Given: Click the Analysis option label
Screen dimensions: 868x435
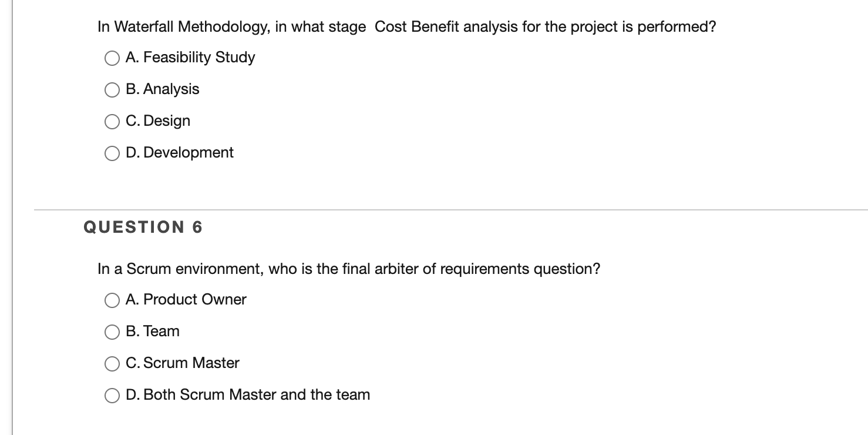Looking at the screenshot, I should (x=163, y=89).
